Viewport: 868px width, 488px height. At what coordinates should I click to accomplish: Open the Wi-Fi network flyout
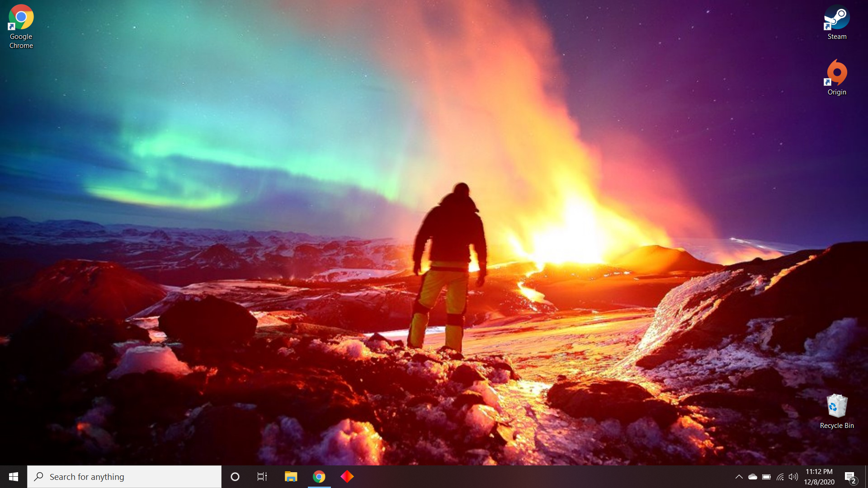click(x=780, y=477)
